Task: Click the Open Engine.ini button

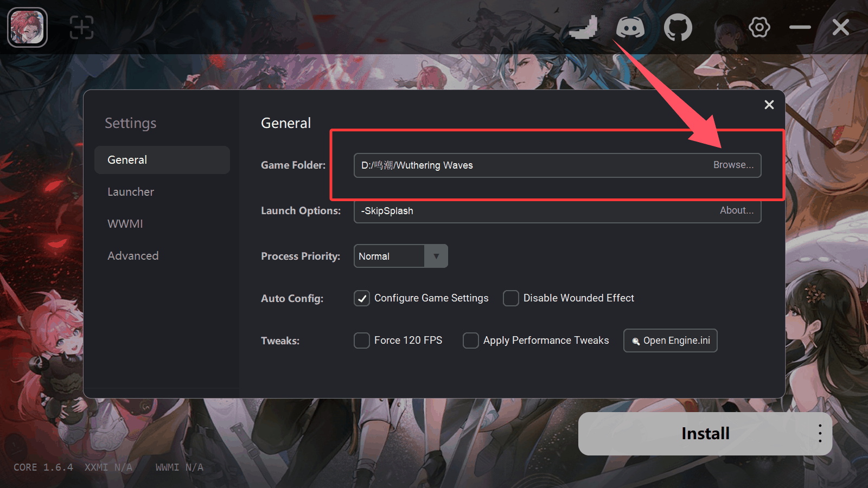Action: coord(671,341)
